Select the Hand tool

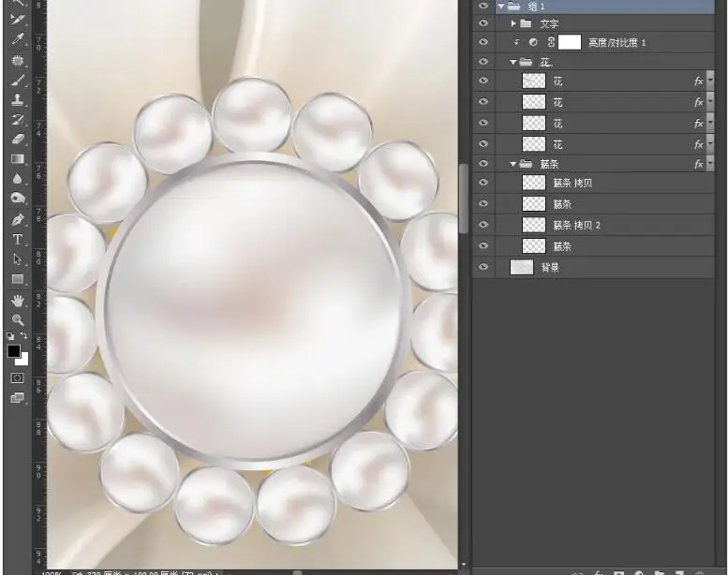point(18,301)
